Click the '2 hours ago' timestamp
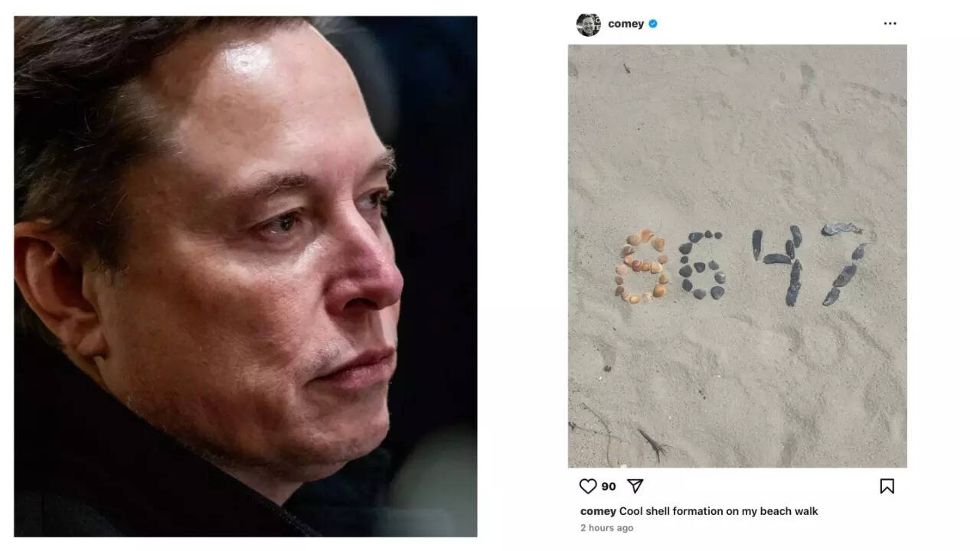 [x=606, y=528]
